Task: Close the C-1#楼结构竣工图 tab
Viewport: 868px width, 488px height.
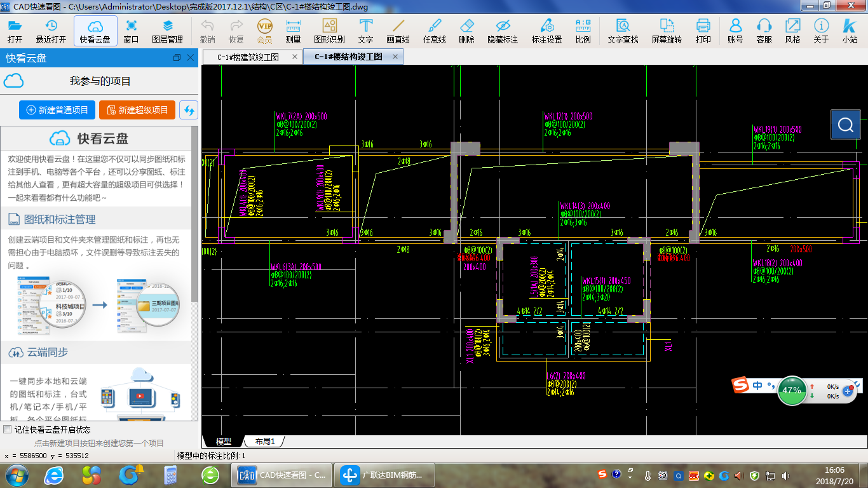Action: click(395, 57)
